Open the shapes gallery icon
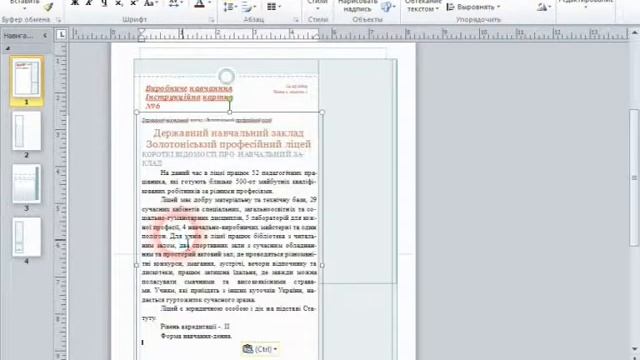Screen dimensions: 640x360 (387, 7)
